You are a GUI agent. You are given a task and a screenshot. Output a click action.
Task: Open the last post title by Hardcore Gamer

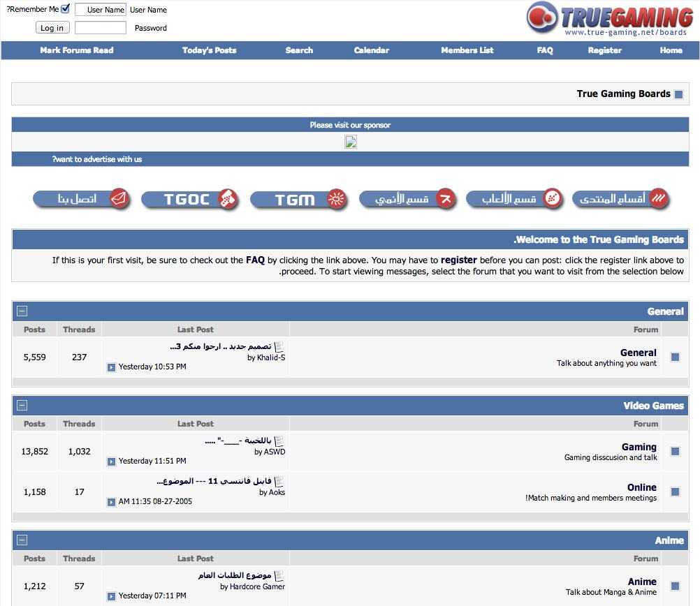(235, 575)
